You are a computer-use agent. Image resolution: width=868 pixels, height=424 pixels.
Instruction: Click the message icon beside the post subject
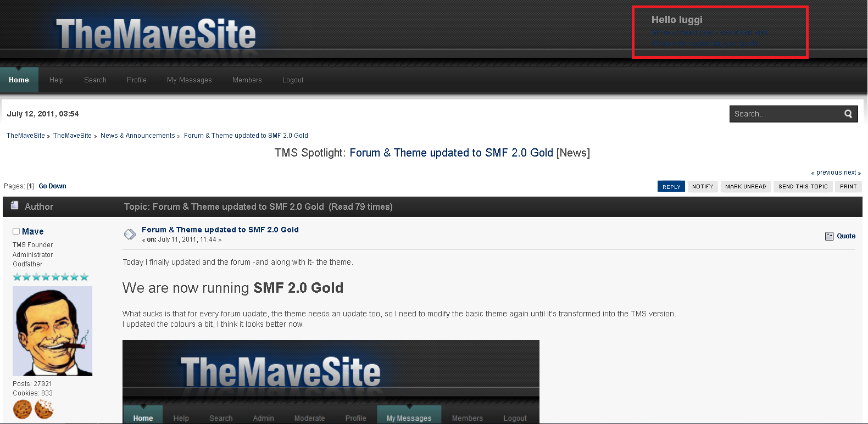[x=130, y=235]
